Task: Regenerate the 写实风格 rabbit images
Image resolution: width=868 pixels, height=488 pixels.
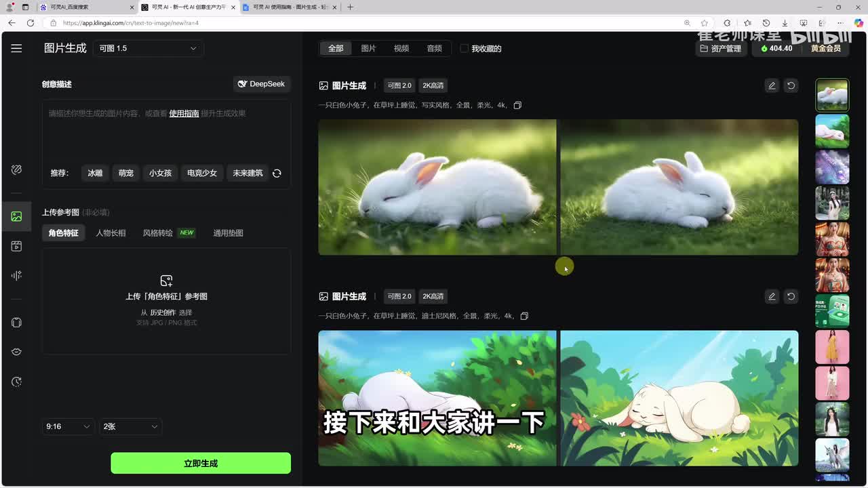Action: click(x=791, y=85)
